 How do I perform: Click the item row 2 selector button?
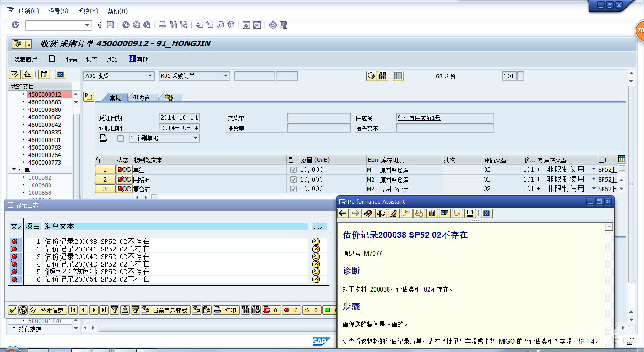coord(105,179)
